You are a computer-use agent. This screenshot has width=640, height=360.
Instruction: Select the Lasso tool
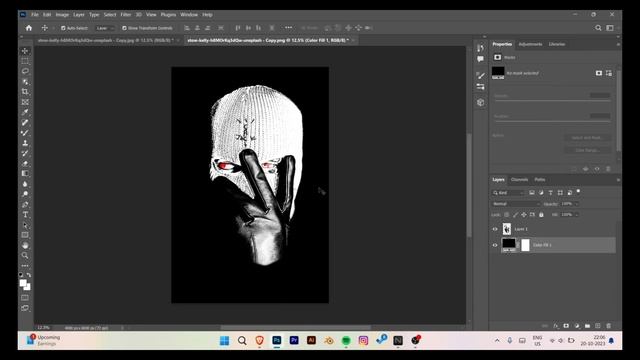25,71
